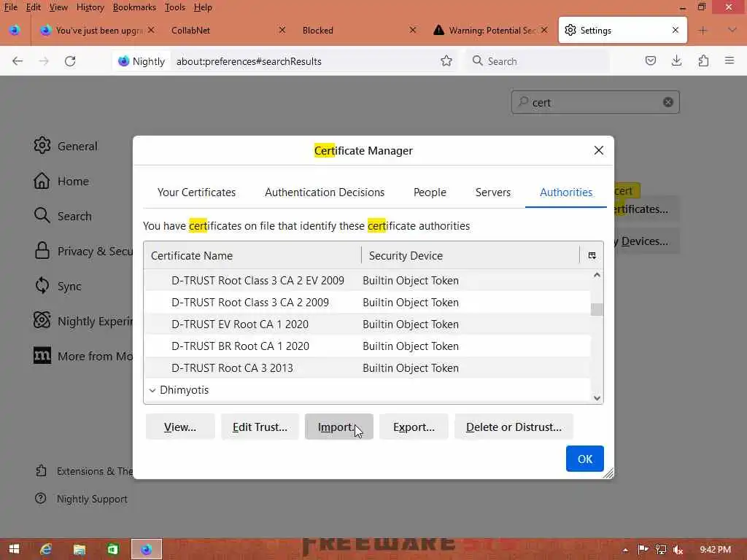Open the column picker icon in certificate table
Screen dimensions: 747x560
click(592, 256)
